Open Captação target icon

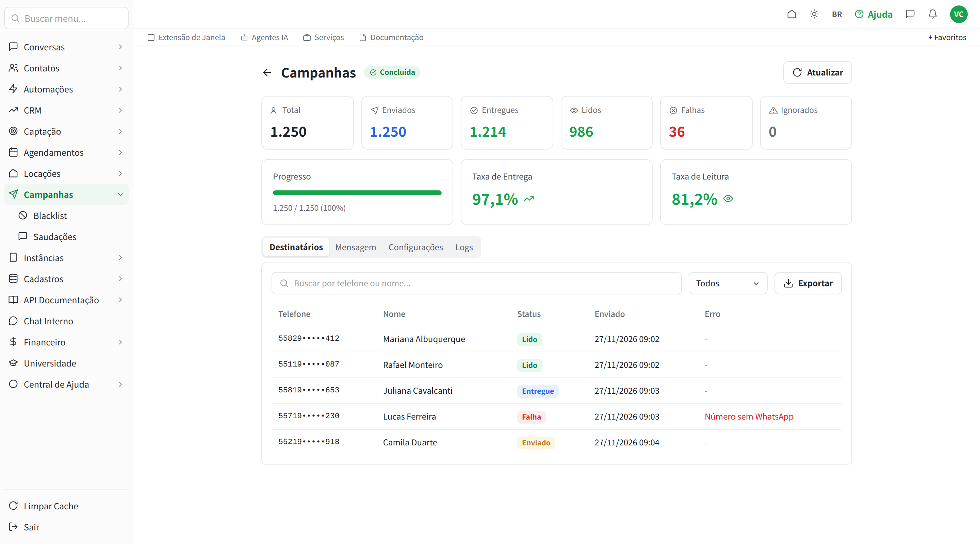(13, 131)
